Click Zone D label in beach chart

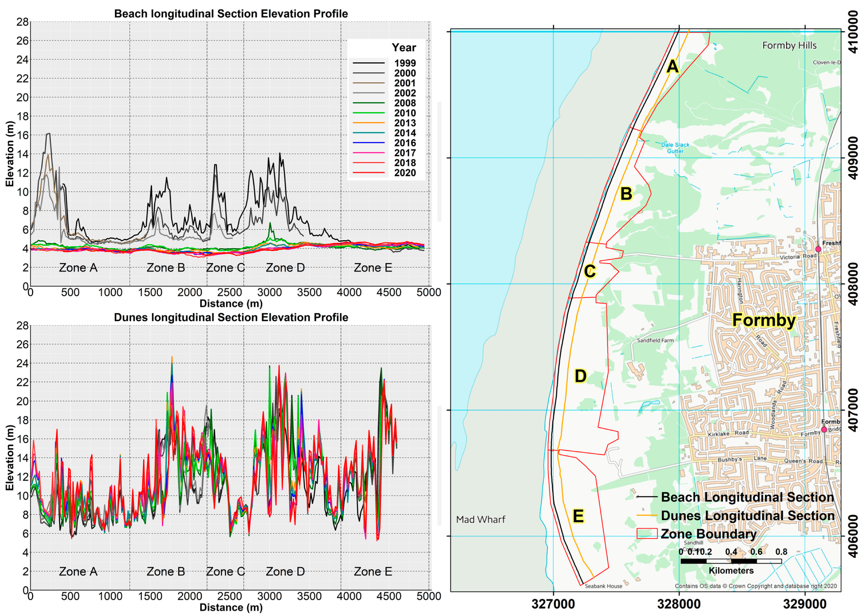tap(285, 268)
